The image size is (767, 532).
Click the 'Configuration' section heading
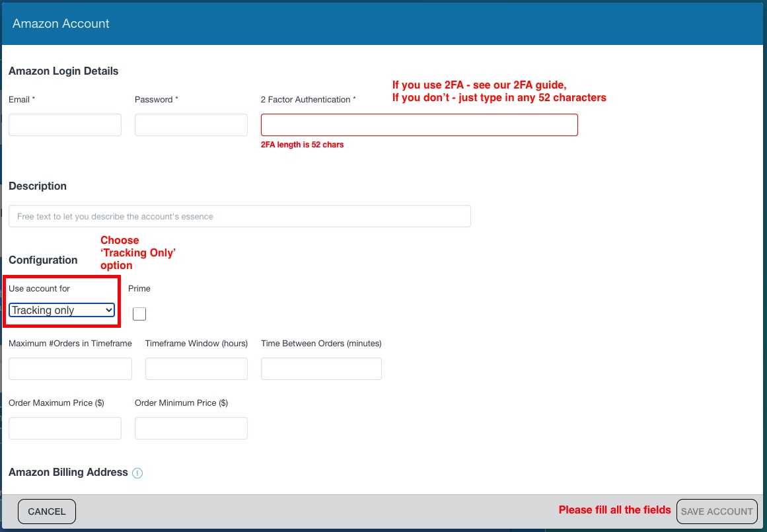[x=43, y=260]
